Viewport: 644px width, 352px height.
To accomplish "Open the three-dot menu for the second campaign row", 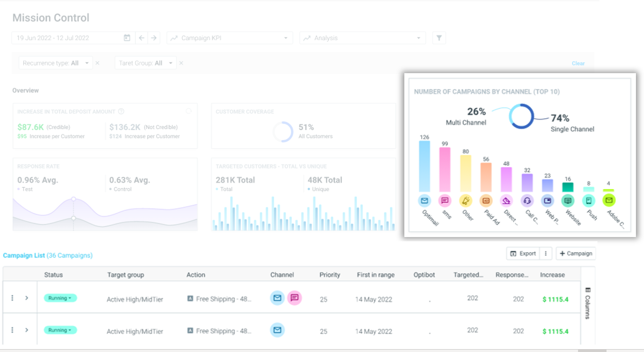I will (x=12, y=330).
